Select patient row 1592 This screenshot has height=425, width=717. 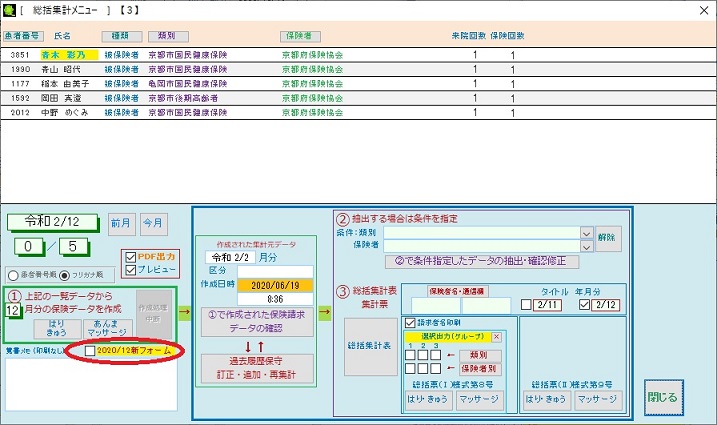click(x=358, y=98)
